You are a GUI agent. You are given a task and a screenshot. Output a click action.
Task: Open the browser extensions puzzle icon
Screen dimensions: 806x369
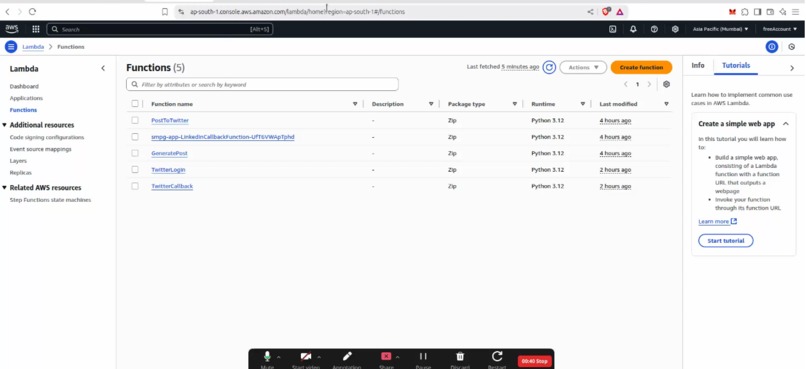click(745, 11)
